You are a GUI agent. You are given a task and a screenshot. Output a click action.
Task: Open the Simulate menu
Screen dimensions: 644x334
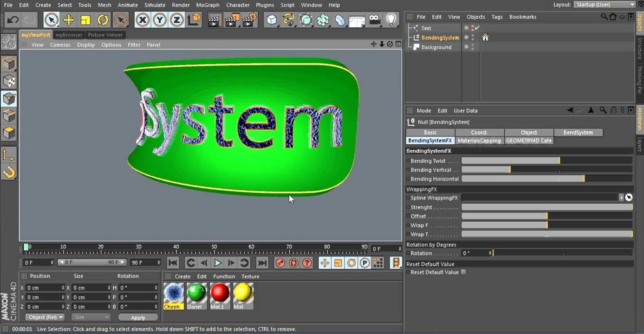pyautogui.click(x=155, y=5)
